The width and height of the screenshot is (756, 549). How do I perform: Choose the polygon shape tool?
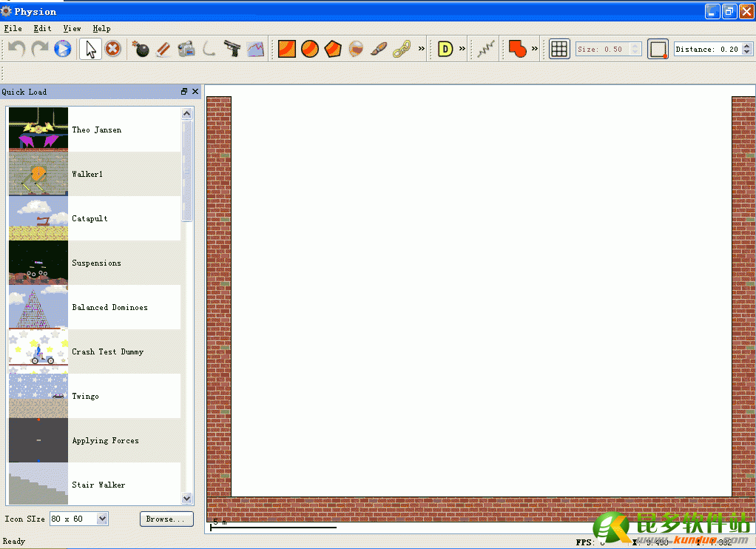[333, 50]
